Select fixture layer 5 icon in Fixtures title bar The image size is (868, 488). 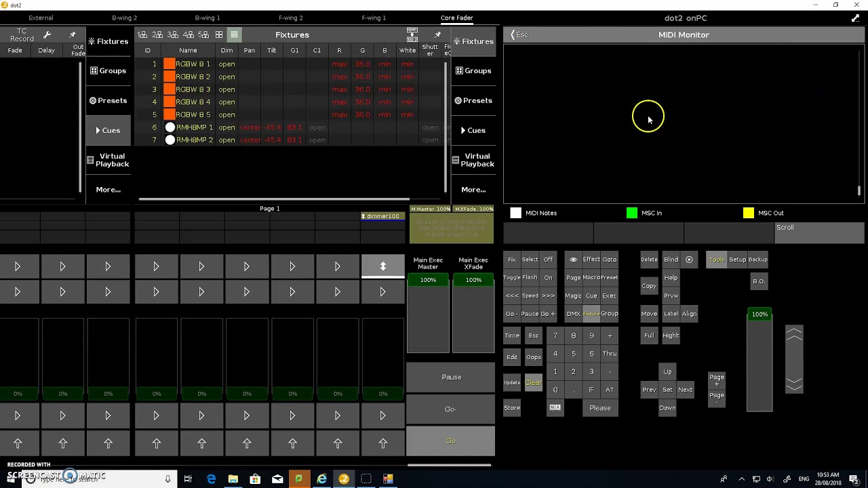[x=203, y=35]
